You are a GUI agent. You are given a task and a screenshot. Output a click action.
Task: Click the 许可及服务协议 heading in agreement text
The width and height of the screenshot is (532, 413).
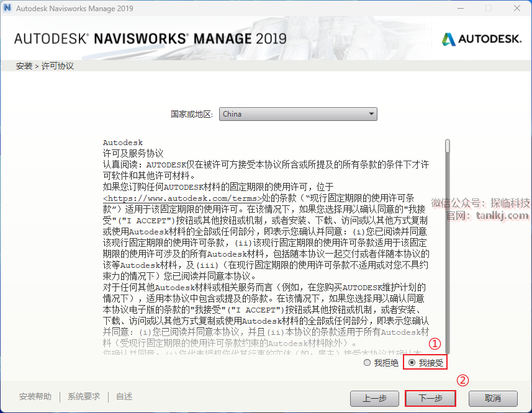point(133,153)
